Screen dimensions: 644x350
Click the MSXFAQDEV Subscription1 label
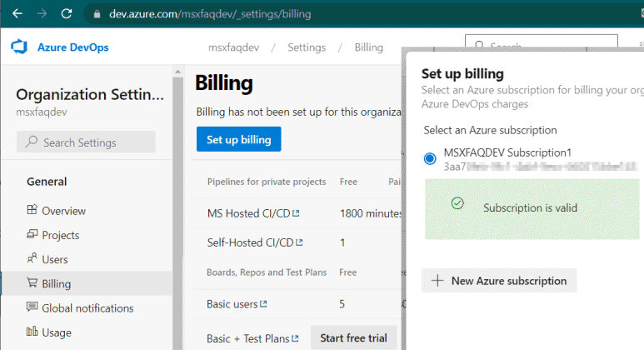(507, 152)
